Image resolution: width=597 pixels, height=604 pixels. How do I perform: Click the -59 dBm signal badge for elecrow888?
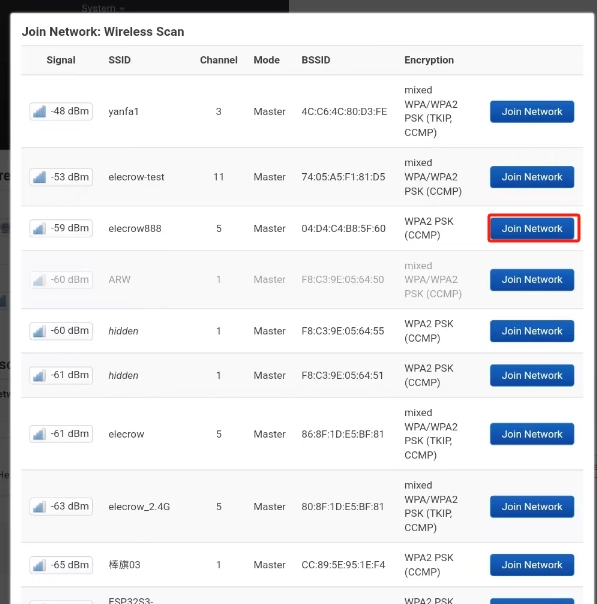(61, 228)
